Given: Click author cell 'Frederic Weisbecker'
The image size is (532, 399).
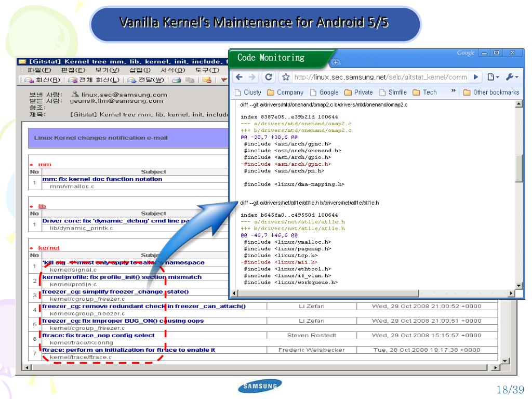Looking at the screenshot, I should click(312, 350).
